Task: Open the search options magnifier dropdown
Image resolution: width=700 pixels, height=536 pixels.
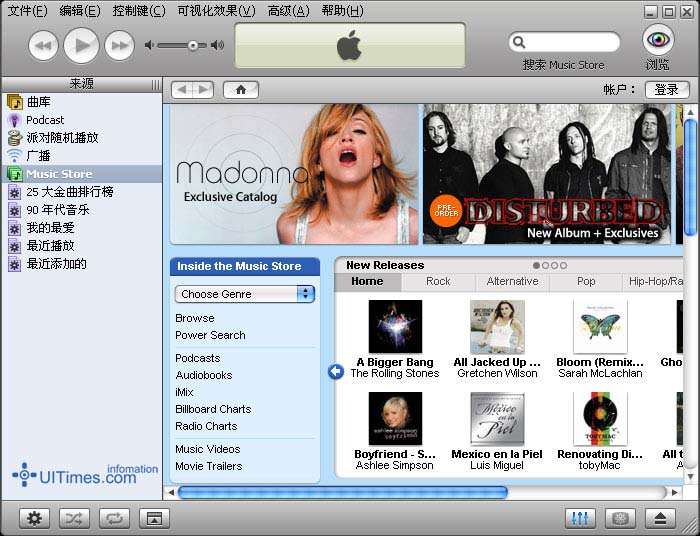Action: pos(519,42)
